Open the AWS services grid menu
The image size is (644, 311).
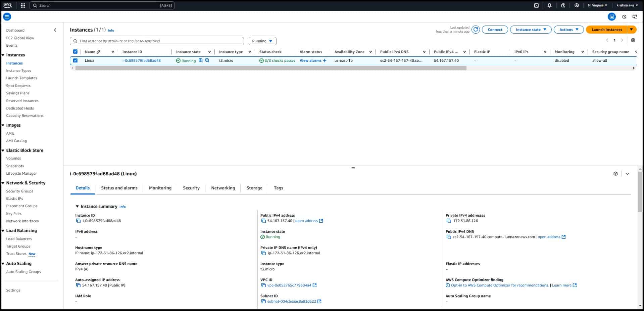click(23, 5)
